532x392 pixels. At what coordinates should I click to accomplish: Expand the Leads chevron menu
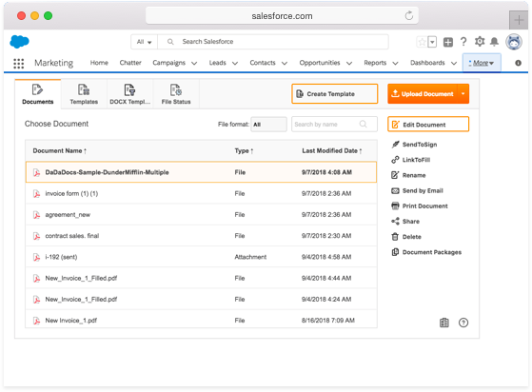(235, 63)
